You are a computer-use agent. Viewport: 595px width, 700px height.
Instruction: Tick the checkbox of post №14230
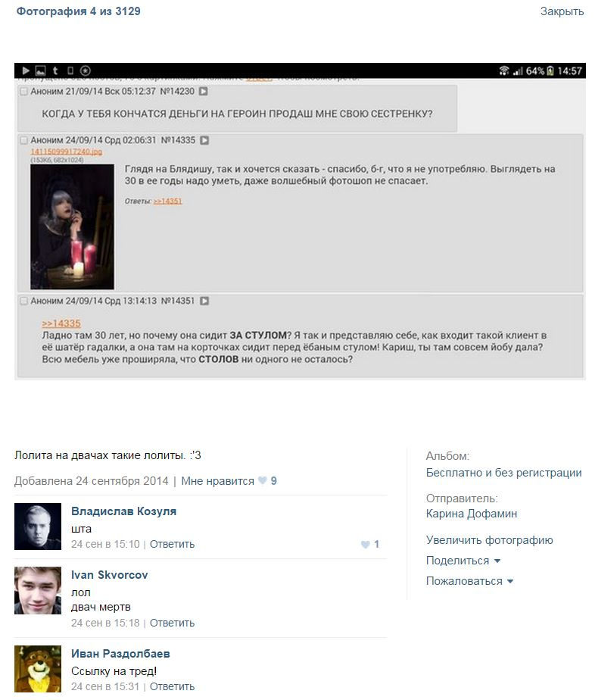click(x=23, y=92)
